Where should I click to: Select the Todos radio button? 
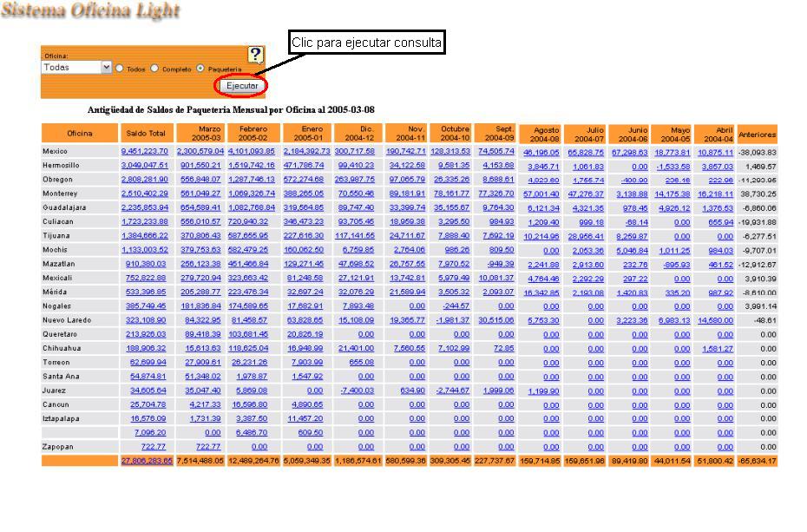(x=120, y=69)
